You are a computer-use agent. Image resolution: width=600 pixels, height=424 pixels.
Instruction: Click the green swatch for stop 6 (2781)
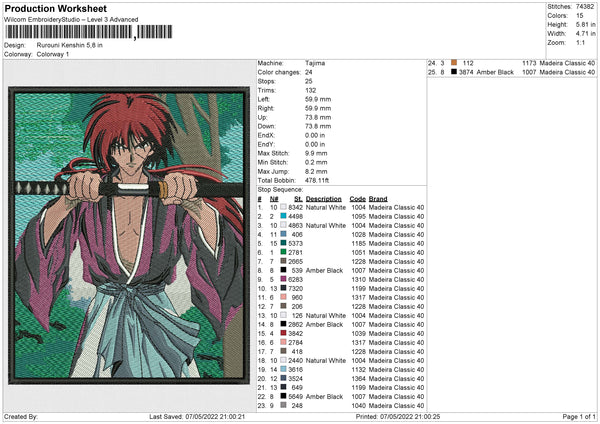click(283, 252)
